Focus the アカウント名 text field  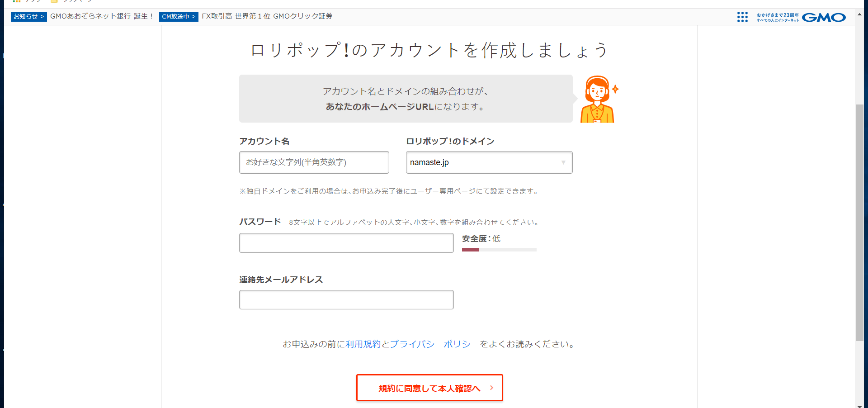(x=314, y=162)
